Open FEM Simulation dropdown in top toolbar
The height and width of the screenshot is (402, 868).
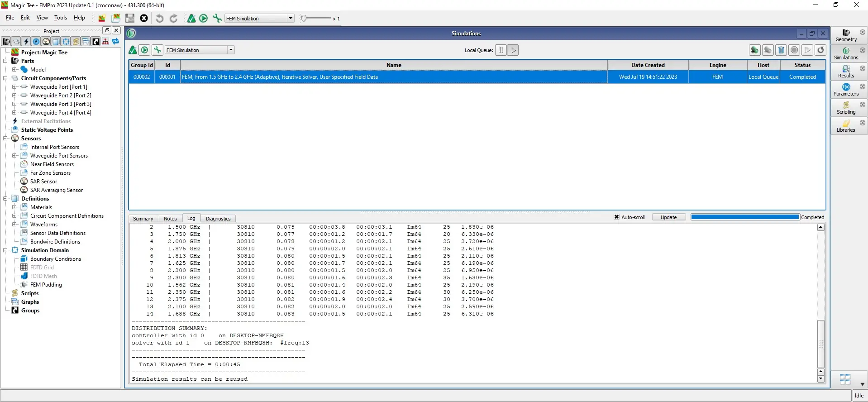291,18
